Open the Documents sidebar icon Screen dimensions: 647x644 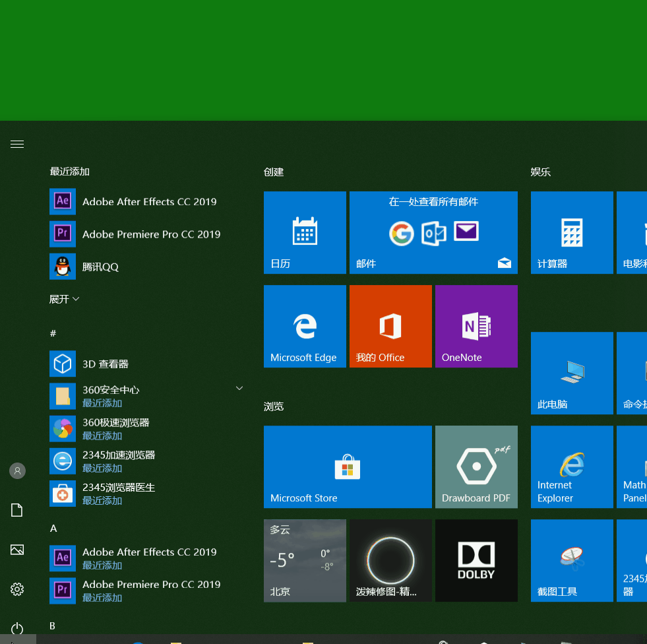coord(17,510)
